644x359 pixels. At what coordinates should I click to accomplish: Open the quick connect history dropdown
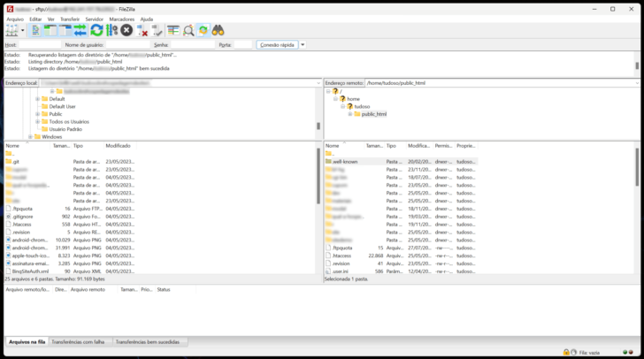tap(303, 45)
